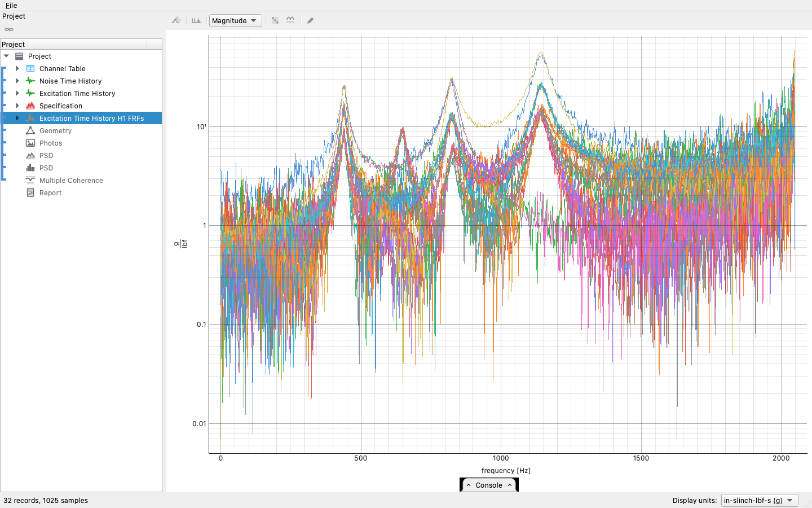
Task: Click the first PSD line-chart icon
Action: [30, 155]
